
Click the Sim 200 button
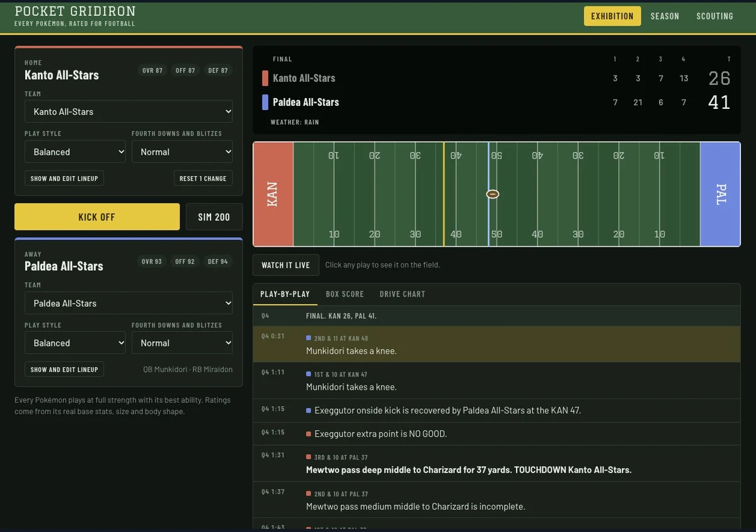(214, 217)
